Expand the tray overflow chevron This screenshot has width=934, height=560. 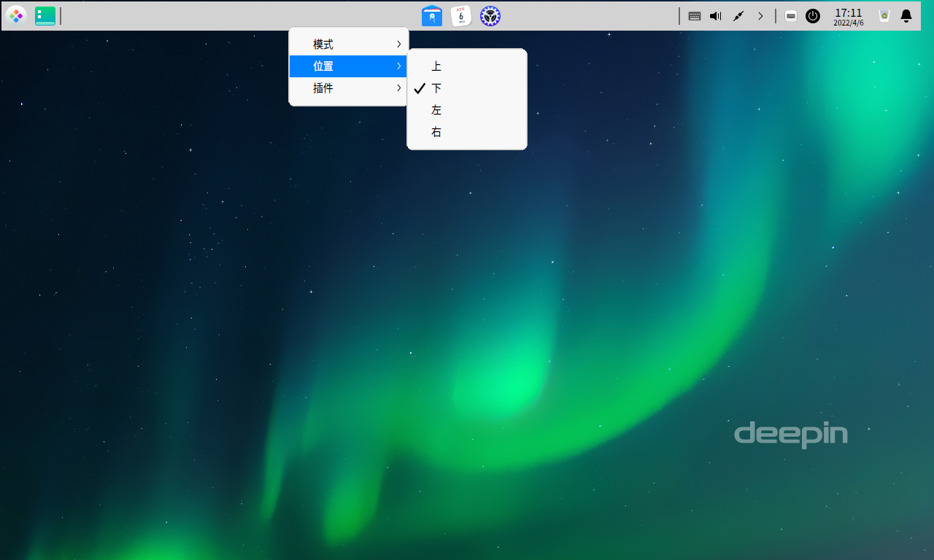pyautogui.click(x=760, y=15)
